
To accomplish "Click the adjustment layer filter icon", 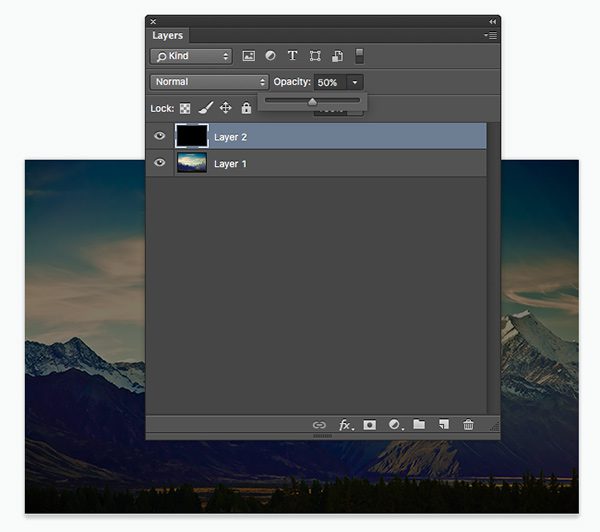I will [270, 57].
